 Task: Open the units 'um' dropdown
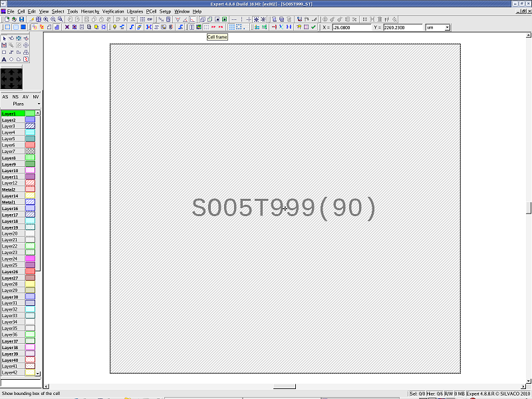point(447,27)
